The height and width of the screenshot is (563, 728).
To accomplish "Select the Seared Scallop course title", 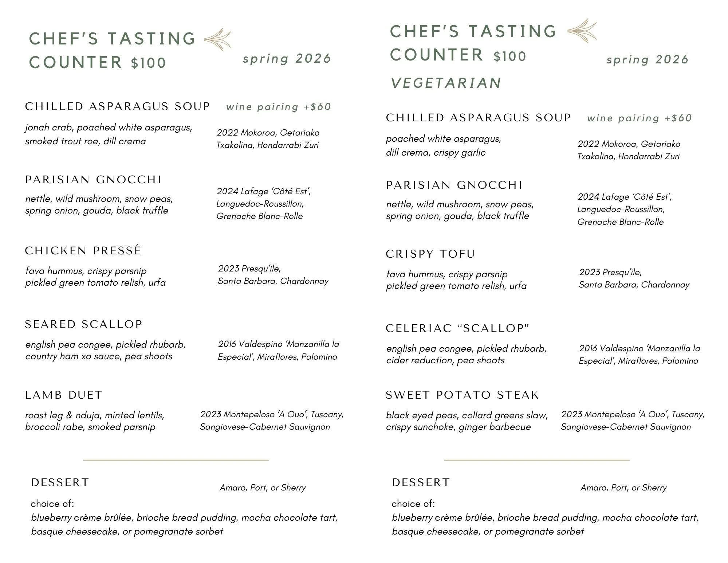I will pyautogui.click(x=83, y=324).
